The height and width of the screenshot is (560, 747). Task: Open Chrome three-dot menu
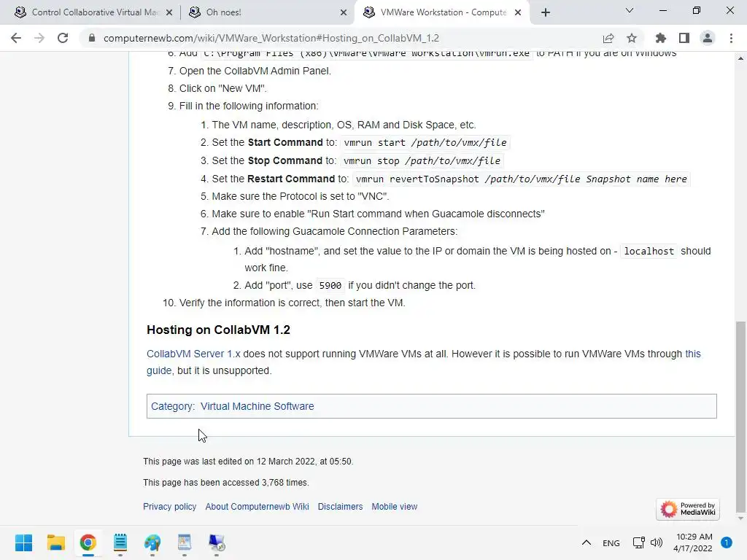[x=731, y=38]
